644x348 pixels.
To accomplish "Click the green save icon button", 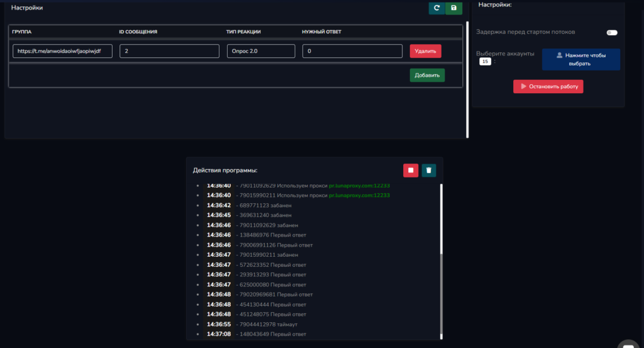I will (453, 8).
